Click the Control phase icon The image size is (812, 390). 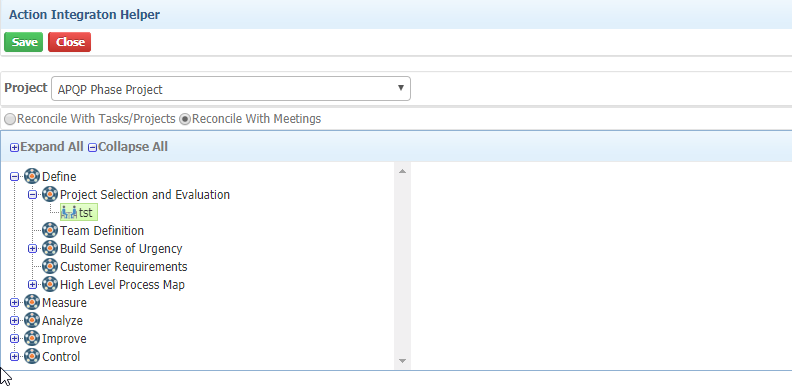(x=32, y=356)
